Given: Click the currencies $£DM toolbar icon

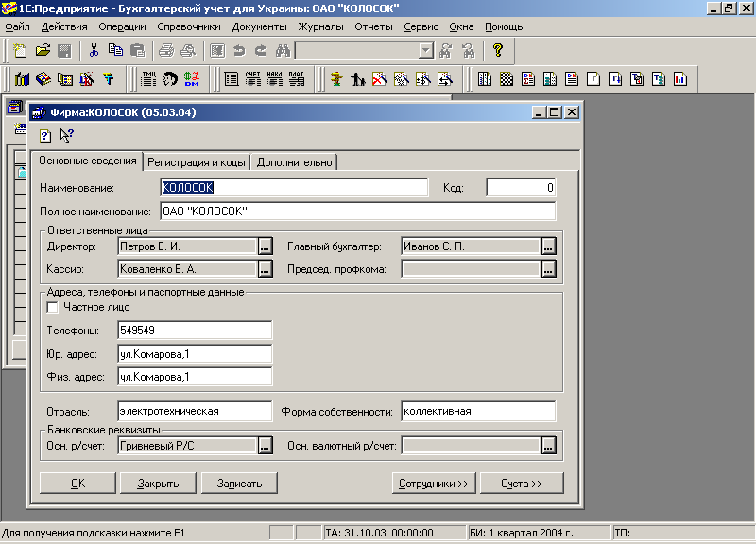Looking at the screenshot, I should tap(192, 79).
